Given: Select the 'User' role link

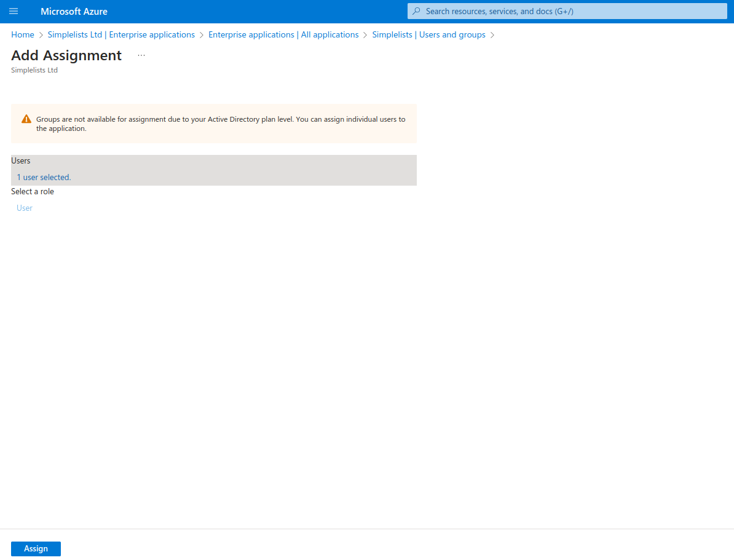Looking at the screenshot, I should (25, 208).
